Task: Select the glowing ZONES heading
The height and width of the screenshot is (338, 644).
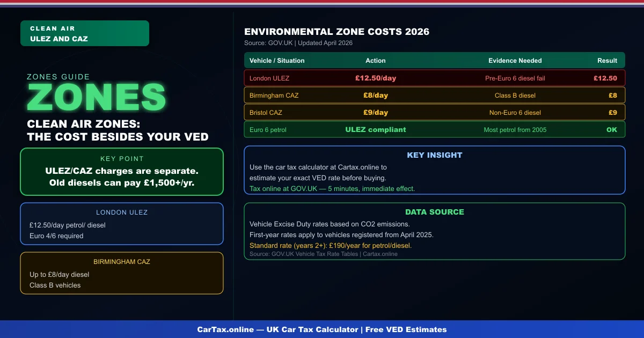Action: (x=96, y=98)
